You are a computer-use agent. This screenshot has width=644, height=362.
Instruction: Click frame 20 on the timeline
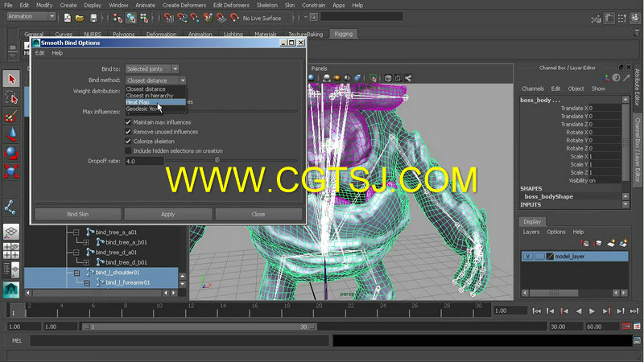(x=319, y=310)
